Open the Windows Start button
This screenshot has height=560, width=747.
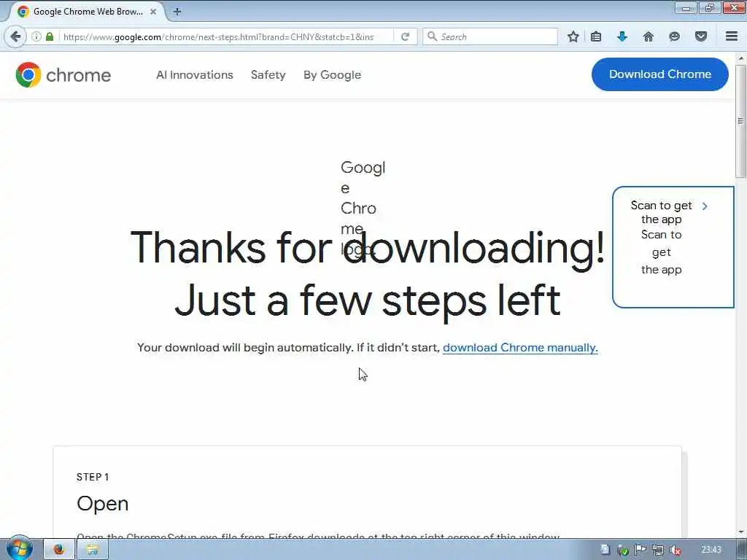click(19, 549)
